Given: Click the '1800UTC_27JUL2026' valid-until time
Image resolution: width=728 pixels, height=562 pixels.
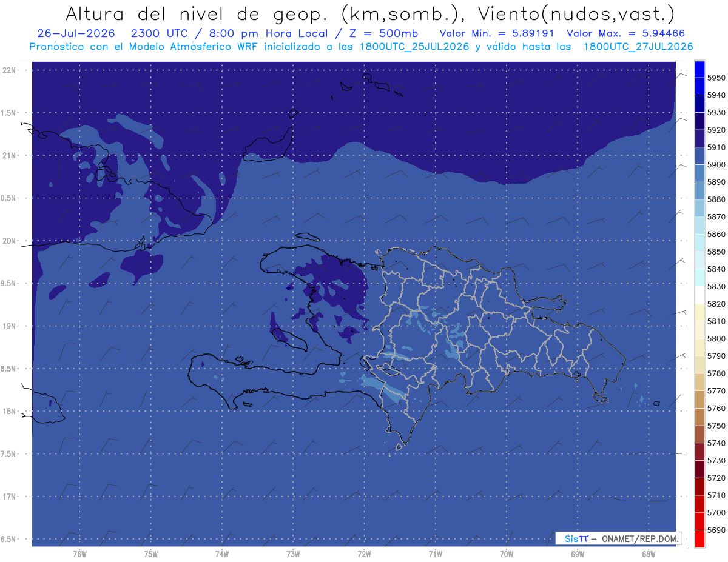Looking at the screenshot, I should click(x=638, y=46).
